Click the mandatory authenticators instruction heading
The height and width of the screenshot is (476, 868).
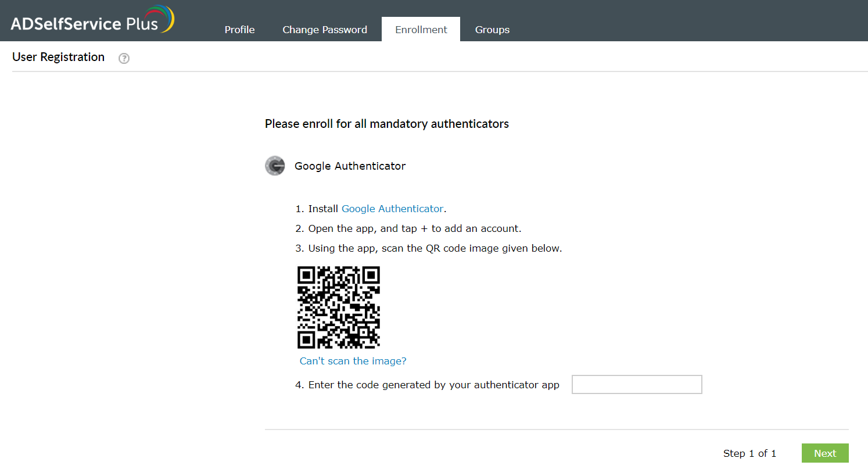pos(387,124)
